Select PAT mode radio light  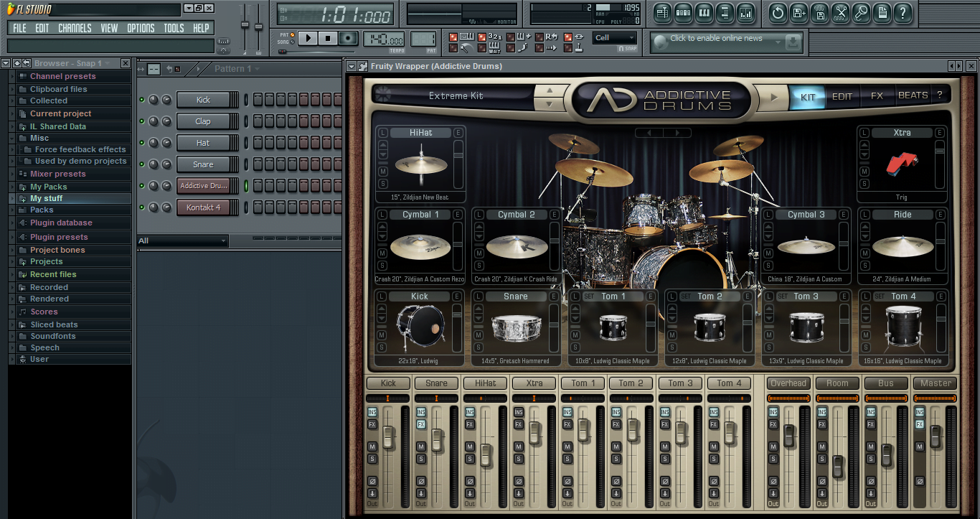pos(293,34)
